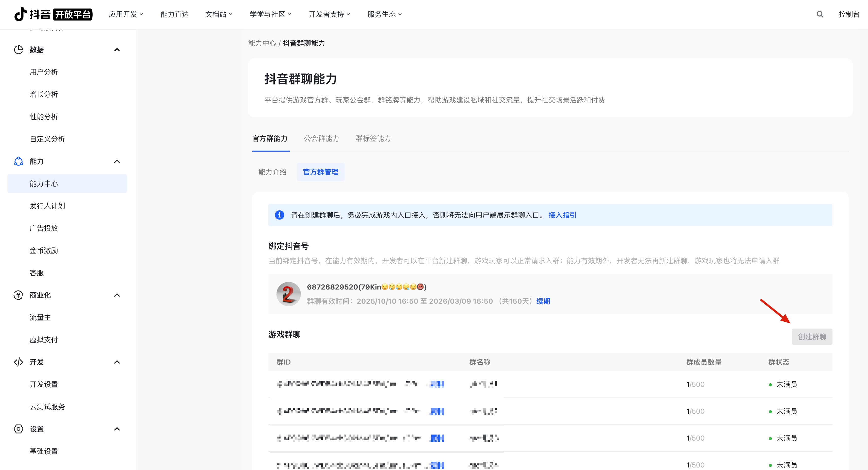Switch to the 公会群能力 tab
The height and width of the screenshot is (470, 868).
click(321, 138)
